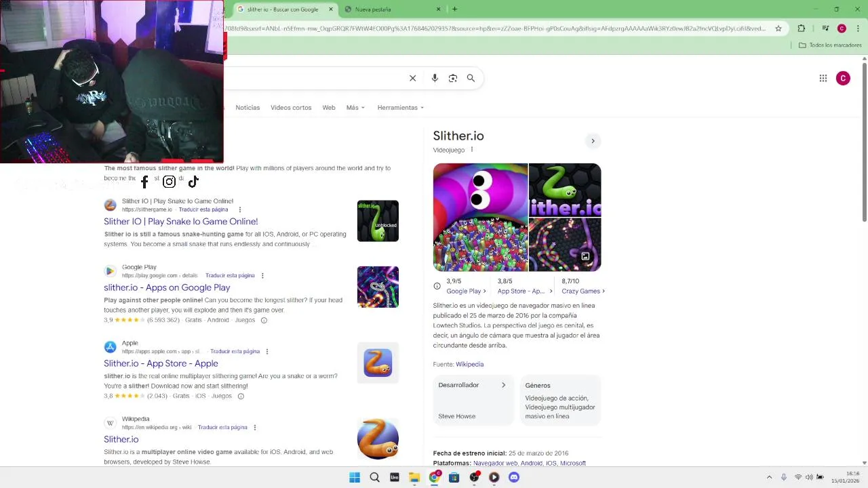Open more options for Google Play result
The height and width of the screenshot is (488, 868).
(x=262, y=275)
